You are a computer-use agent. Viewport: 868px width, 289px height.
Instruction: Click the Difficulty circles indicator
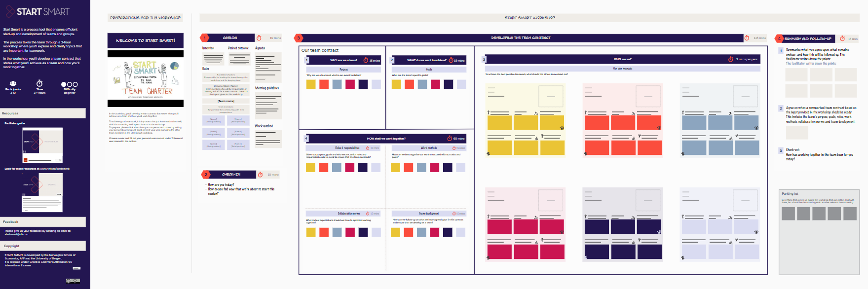(70, 84)
